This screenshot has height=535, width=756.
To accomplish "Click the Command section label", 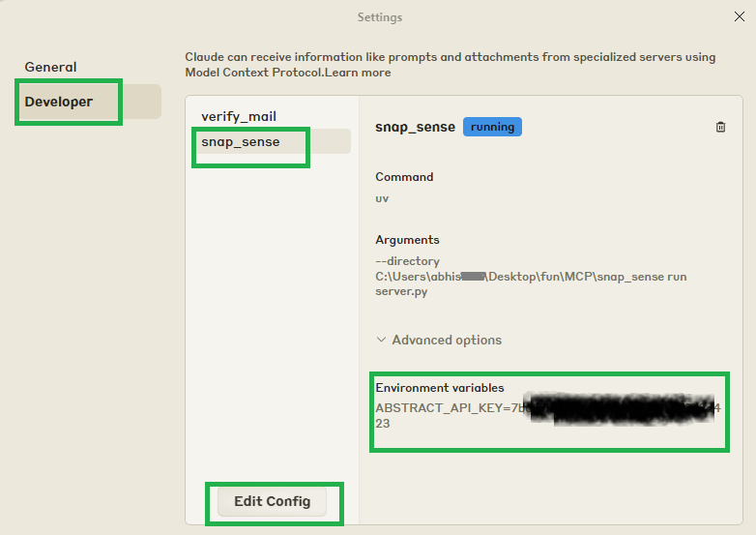I will point(404,177).
